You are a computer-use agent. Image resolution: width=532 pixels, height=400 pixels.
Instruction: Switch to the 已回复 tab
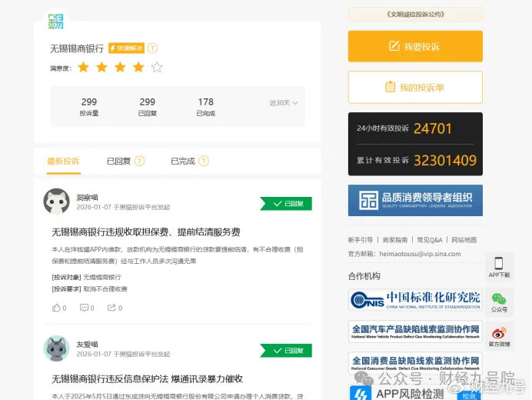coord(118,161)
